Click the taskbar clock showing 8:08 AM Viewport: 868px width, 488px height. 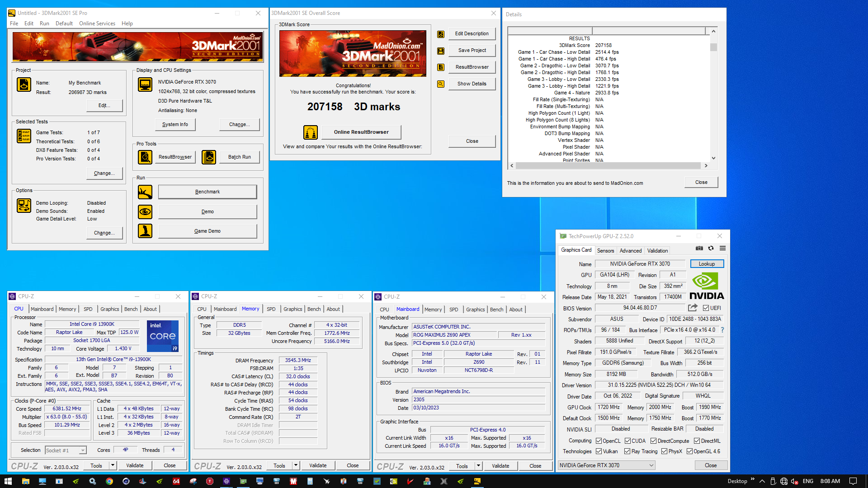(x=830, y=481)
